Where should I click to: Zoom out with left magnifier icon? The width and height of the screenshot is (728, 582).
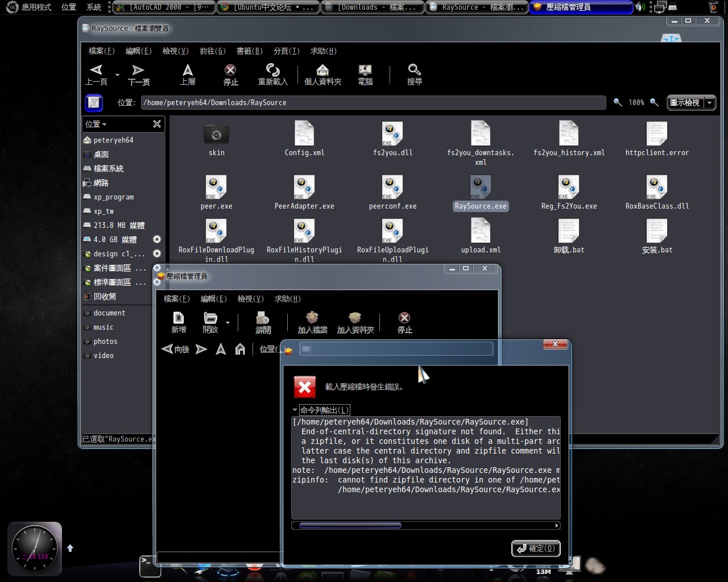coord(618,102)
